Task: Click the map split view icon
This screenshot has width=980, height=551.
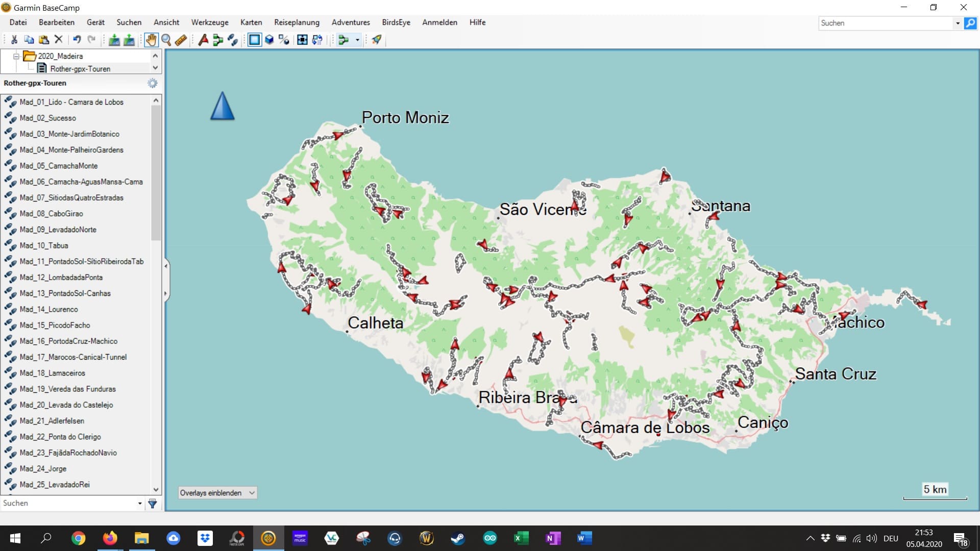Action: pyautogui.click(x=284, y=40)
